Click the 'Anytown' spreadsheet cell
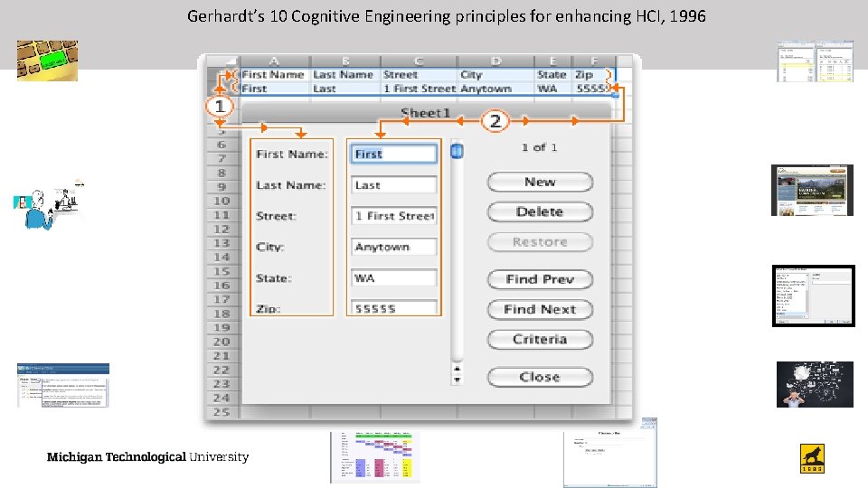The height and width of the screenshot is (488, 868). [x=495, y=89]
